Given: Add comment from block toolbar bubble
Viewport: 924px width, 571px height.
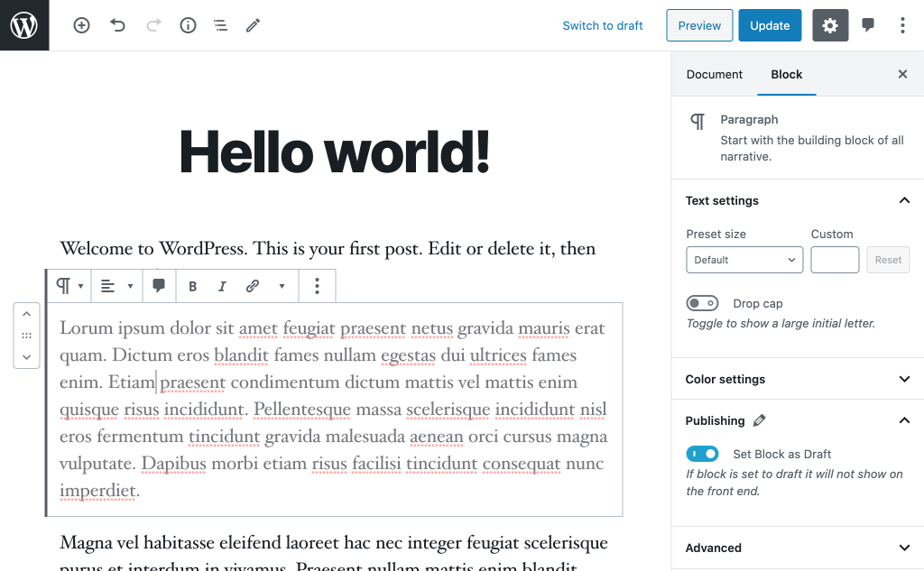Looking at the screenshot, I should click(159, 286).
